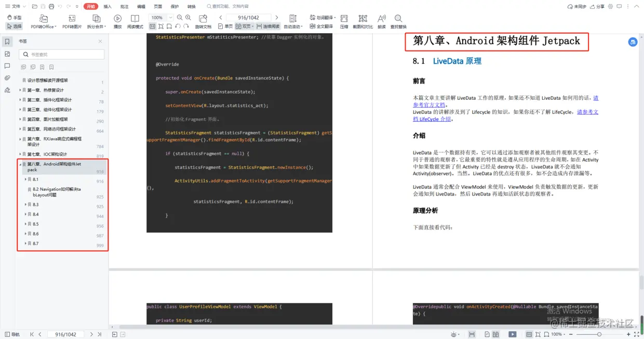This screenshot has width=644, height=339.
Task: Open the thumbnails panel sidebar icon
Action: tap(7, 54)
